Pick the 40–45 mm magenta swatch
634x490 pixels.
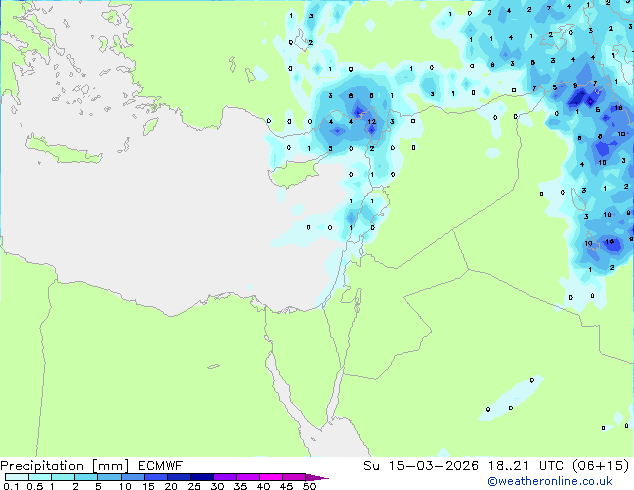(x=271, y=477)
